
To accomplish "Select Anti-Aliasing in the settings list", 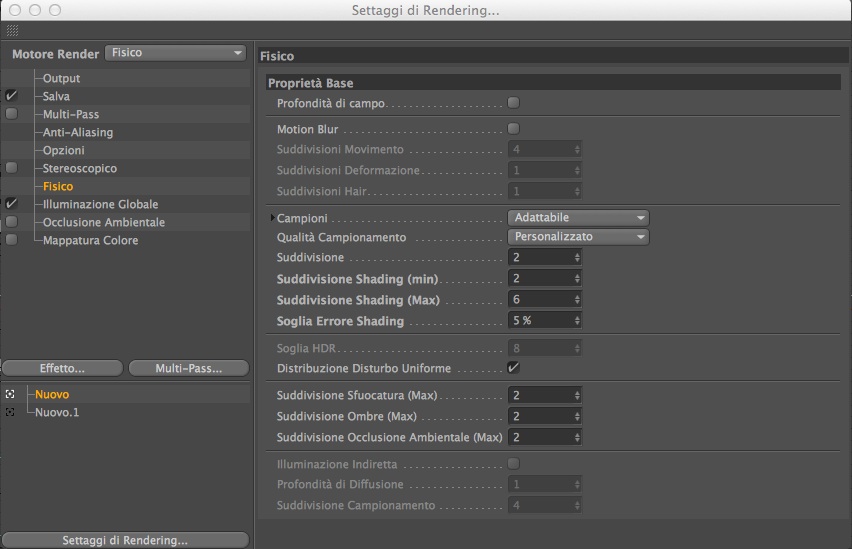I will [x=77, y=132].
